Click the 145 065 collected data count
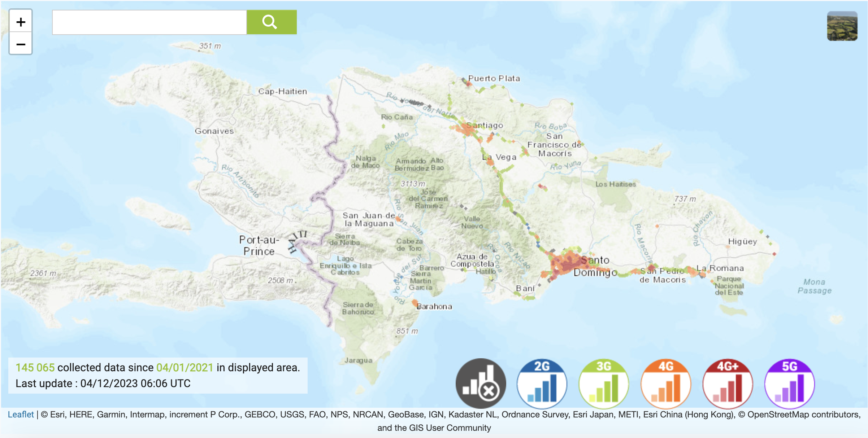 point(35,368)
